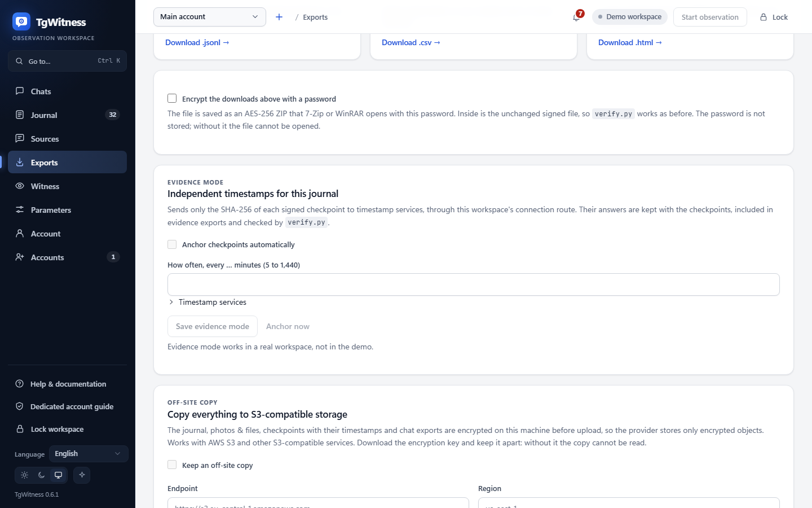Click the Exports breadcrumb text
Image resolution: width=812 pixels, height=508 pixels.
pos(315,17)
